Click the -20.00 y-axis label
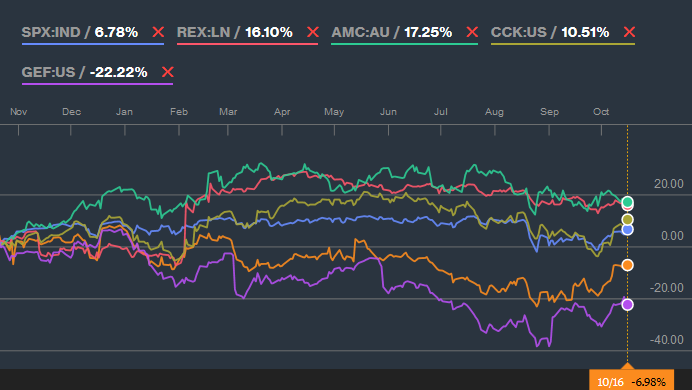This screenshot has height=390, width=692. (x=667, y=288)
